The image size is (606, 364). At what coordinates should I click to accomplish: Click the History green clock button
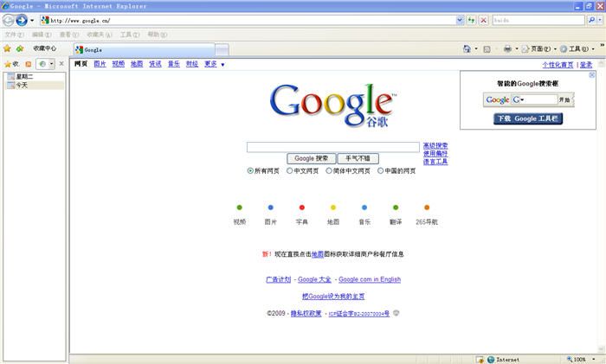42,64
